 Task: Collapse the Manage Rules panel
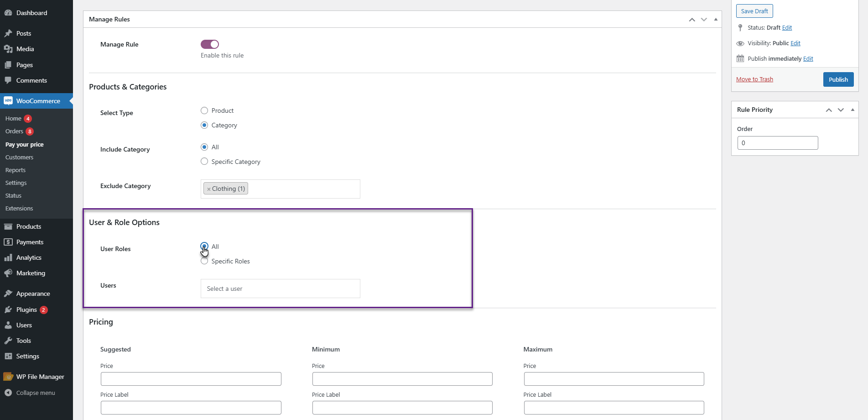click(716, 19)
